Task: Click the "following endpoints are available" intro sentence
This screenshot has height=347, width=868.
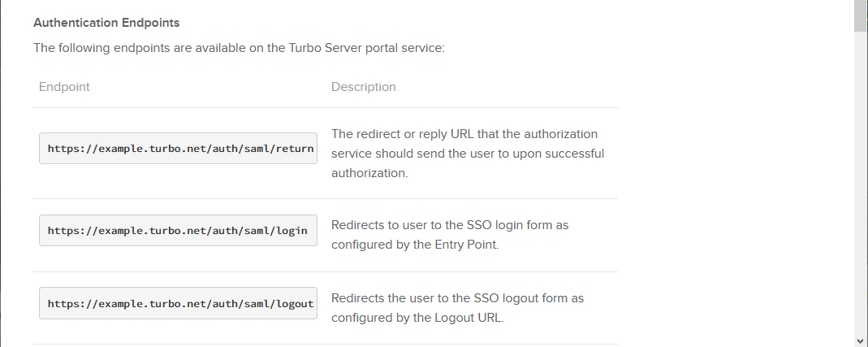Action: click(239, 48)
